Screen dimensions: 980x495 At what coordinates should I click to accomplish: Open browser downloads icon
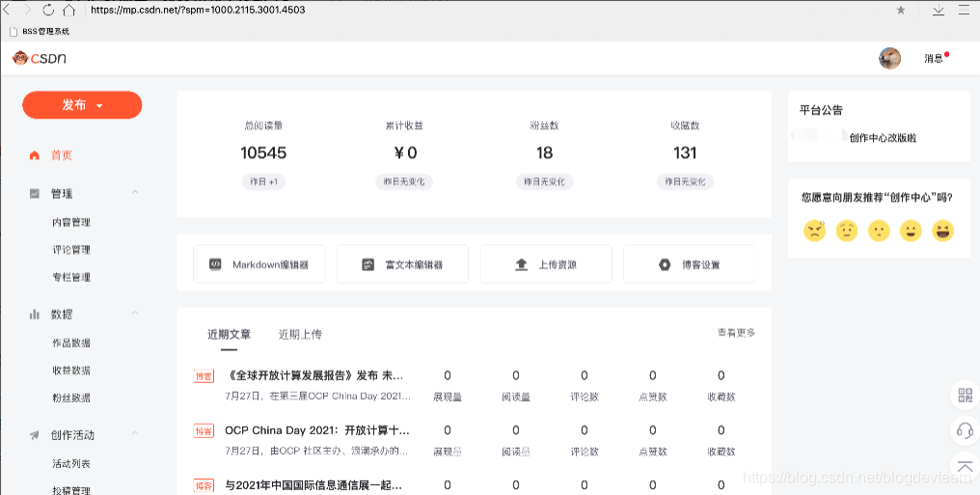click(939, 10)
